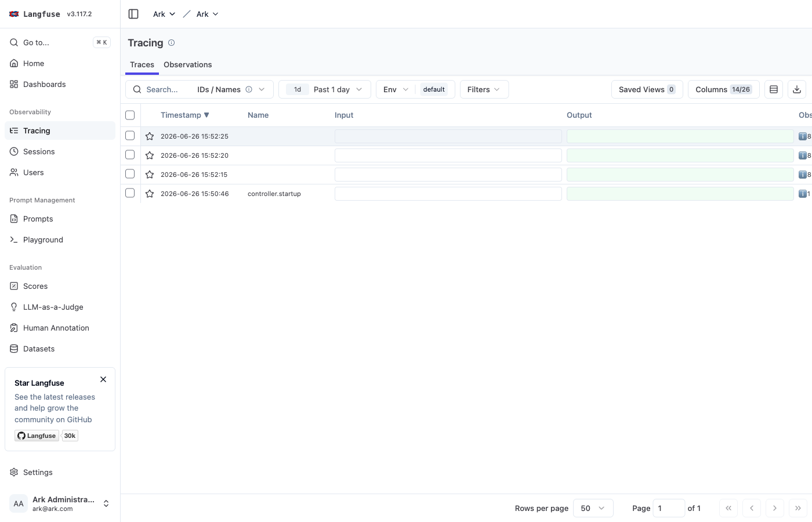Open Saved Views

tap(647, 89)
